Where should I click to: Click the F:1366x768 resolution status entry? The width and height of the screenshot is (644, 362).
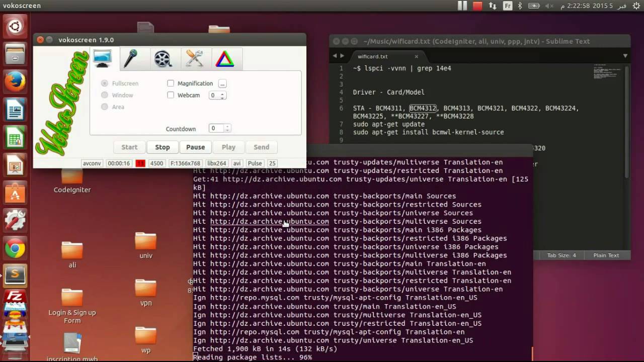tap(186, 163)
